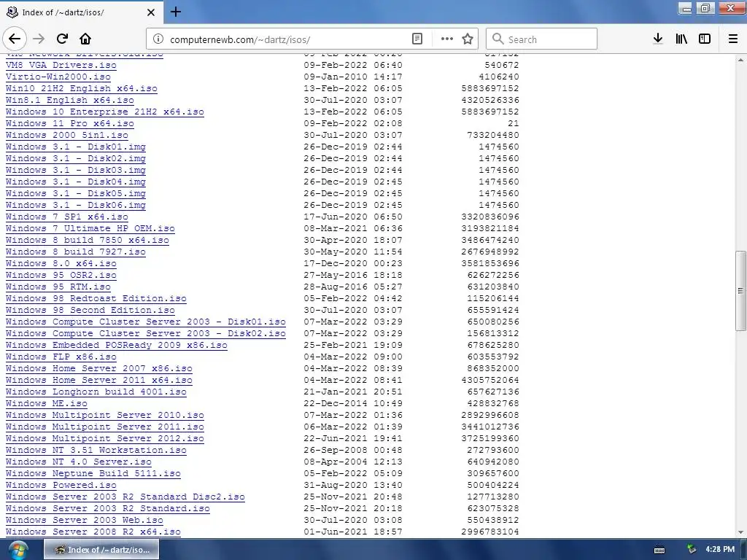The image size is (747, 560).
Task: Bookmark this page with the star
Action: coord(468,39)
